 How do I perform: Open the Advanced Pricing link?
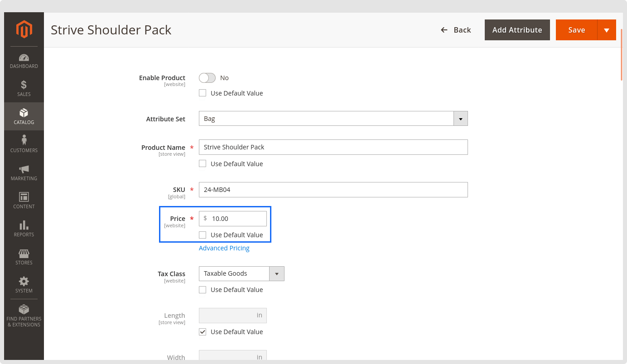[224, 248]
